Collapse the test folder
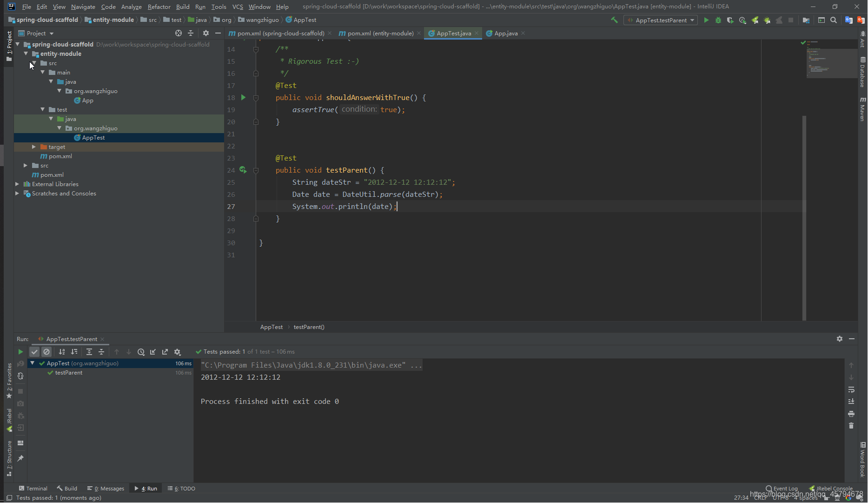This screenshot has width=868, height=503. point(43,110)
